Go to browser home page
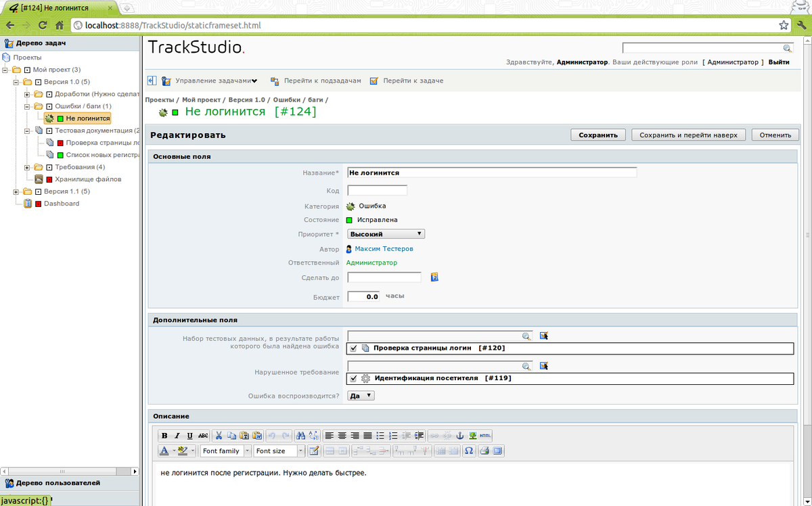Viewport: 812px width, 506px height. [x=60, y=26]
